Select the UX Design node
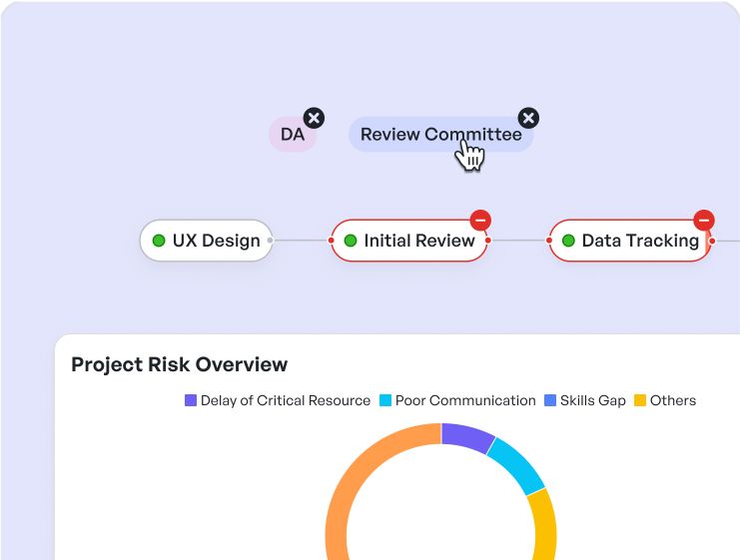 (x=207, y=241)
